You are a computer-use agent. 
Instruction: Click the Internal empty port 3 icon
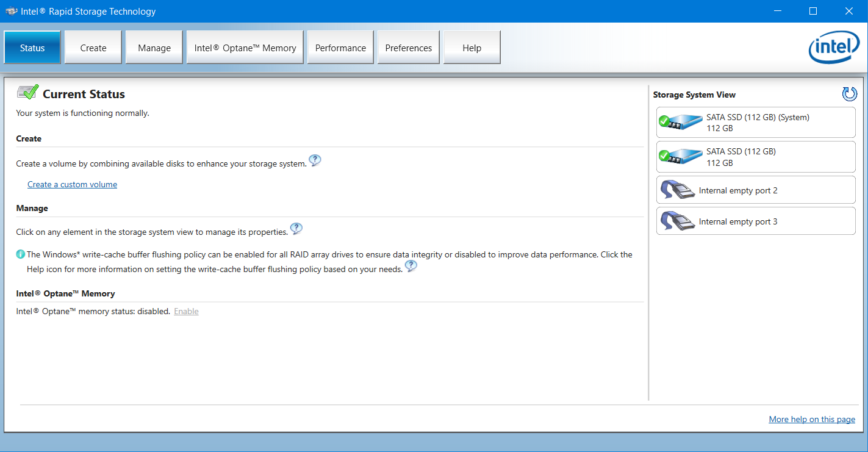tap(677, 220)
